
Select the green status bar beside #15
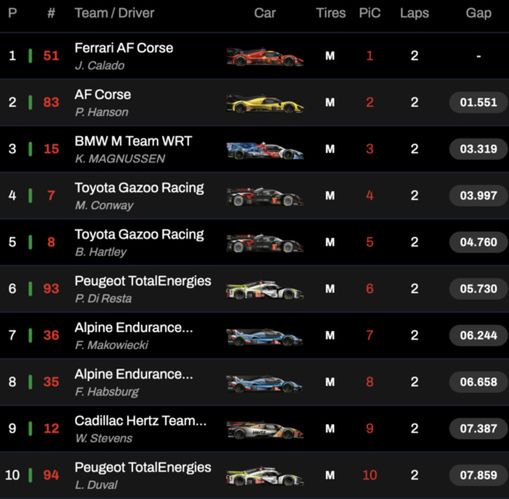[x=30, y=149]
